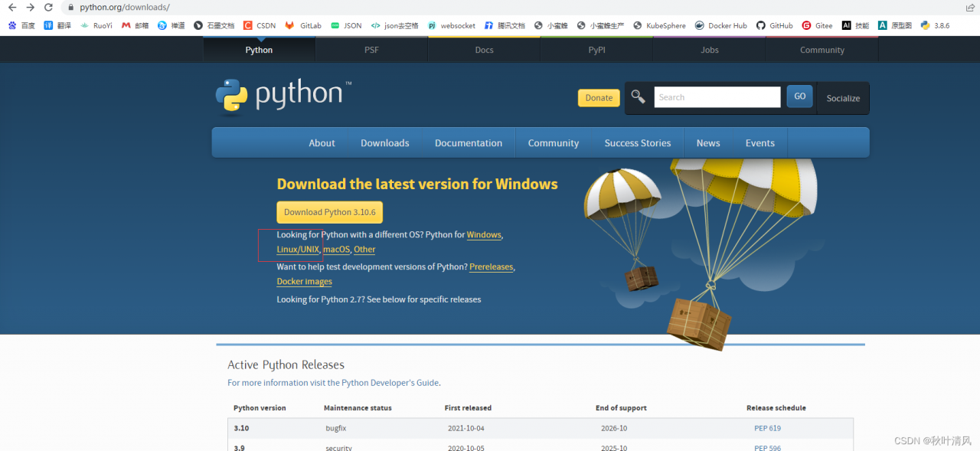Open the Socialize menu
980x451 pixels.
coord(843,98)
